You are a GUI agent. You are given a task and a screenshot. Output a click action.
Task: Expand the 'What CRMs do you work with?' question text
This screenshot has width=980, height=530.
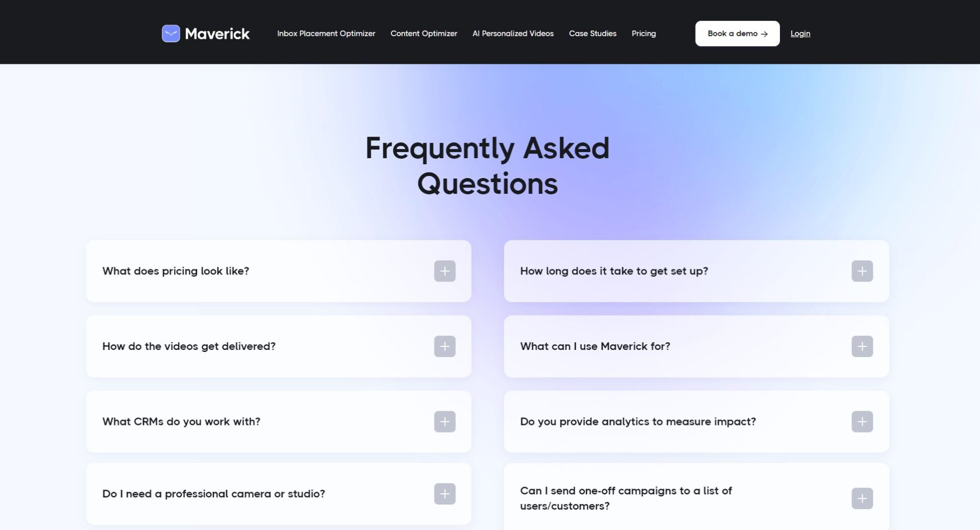pos(181,422)
